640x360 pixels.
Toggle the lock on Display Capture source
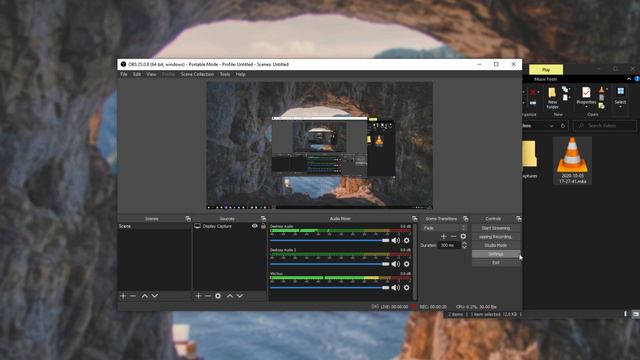click(x=263, y=226)
